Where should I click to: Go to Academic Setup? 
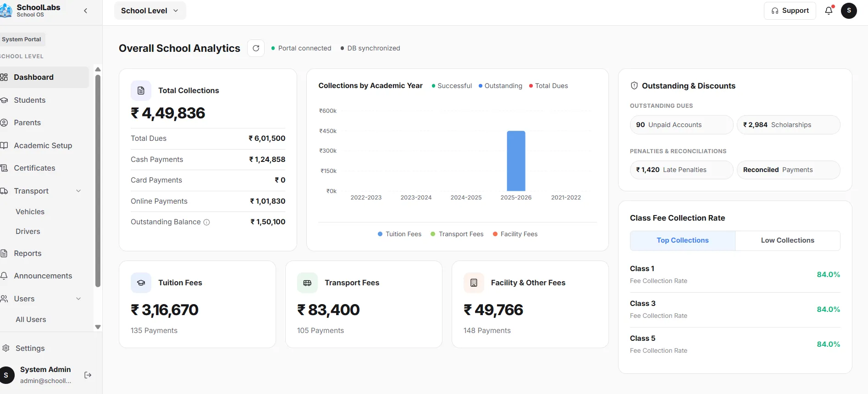coord(44,145)
